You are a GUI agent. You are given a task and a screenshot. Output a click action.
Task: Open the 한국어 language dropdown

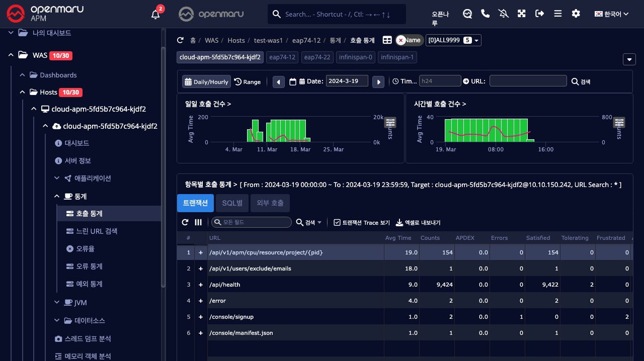pos(611,14)
